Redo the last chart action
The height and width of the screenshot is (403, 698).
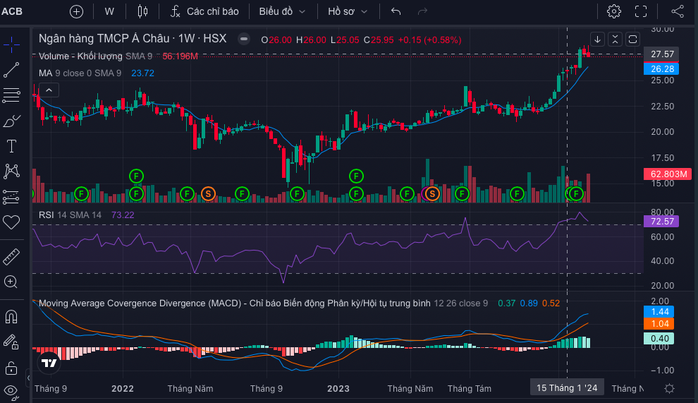[422, 12]
